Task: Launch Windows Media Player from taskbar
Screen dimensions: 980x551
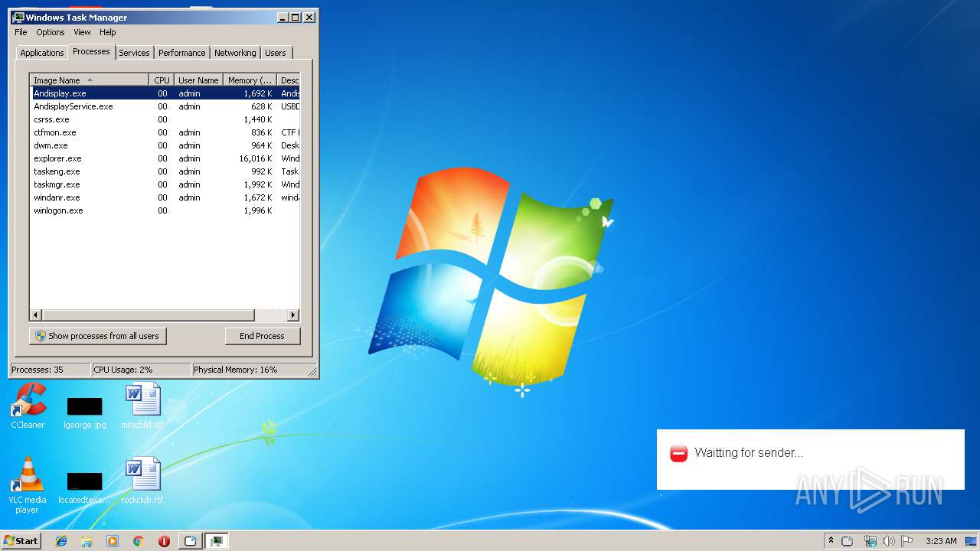Action: 113,541
